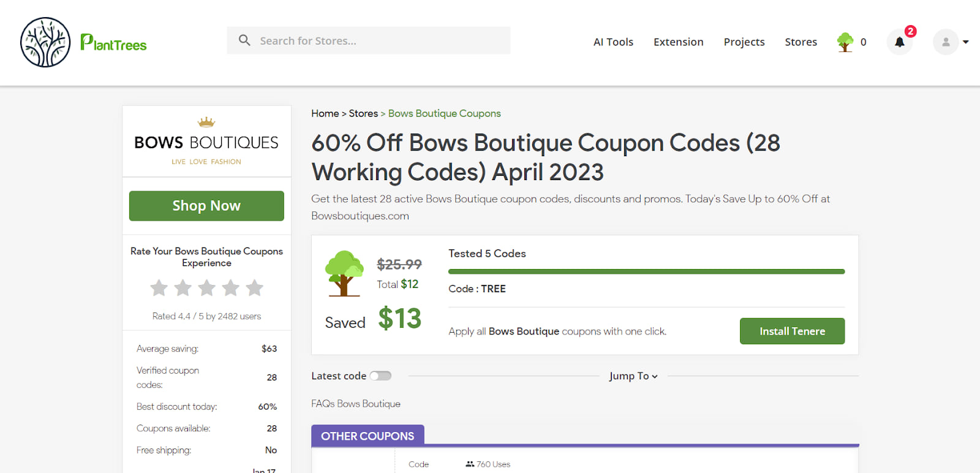This screenshot has width=980, height=473.
Task: Click the Shop Now button
Action: pyautogui.click(x=206, y=206)
